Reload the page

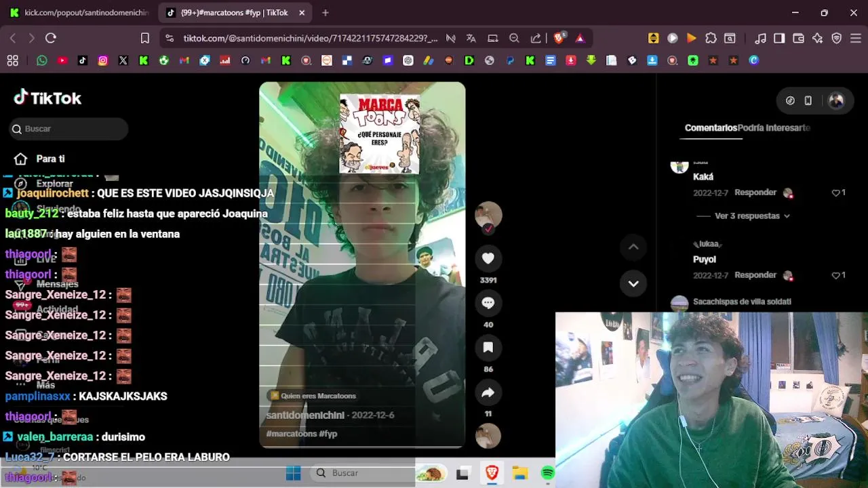click(51, 38)
